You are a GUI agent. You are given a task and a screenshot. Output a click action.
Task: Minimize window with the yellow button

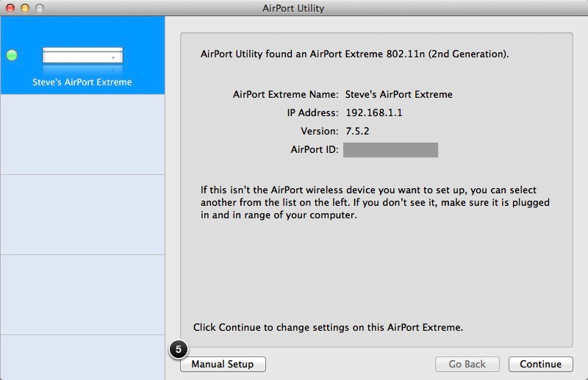click(24, 8)
